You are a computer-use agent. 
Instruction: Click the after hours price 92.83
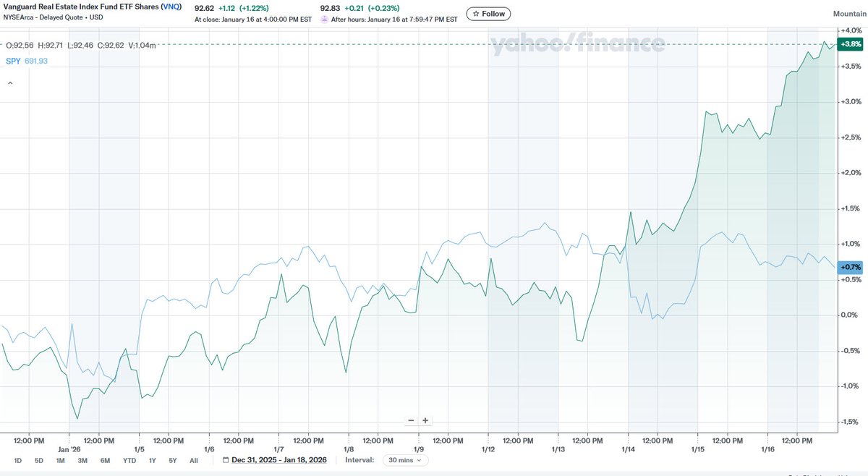(x=331, y=7)
